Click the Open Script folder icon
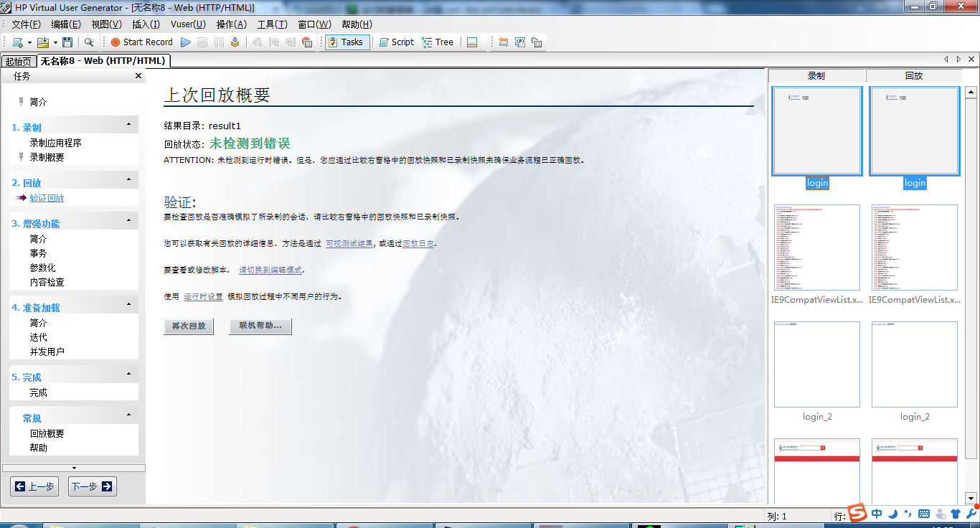 (x=43, y=42)
